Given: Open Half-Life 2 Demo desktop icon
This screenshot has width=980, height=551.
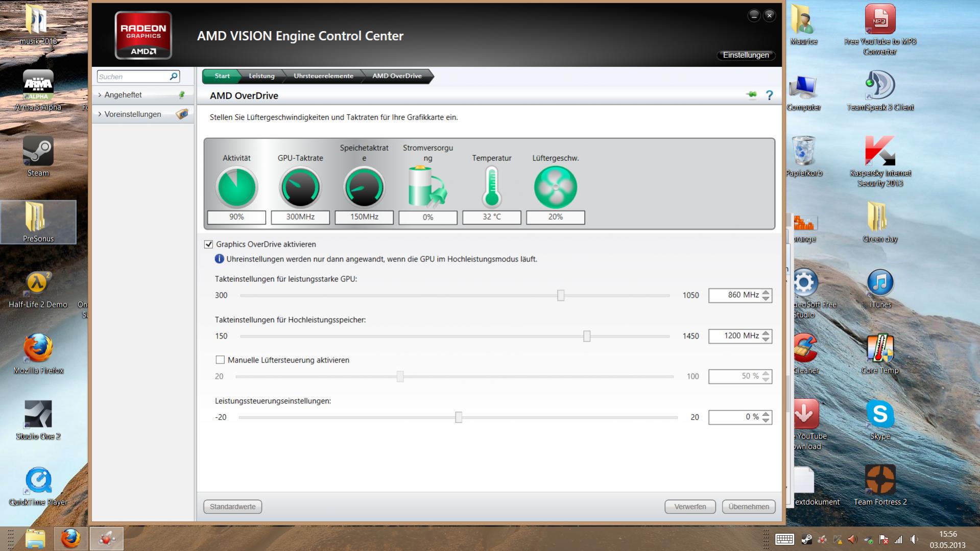Looking at the screenshot, I should (38, 289).
